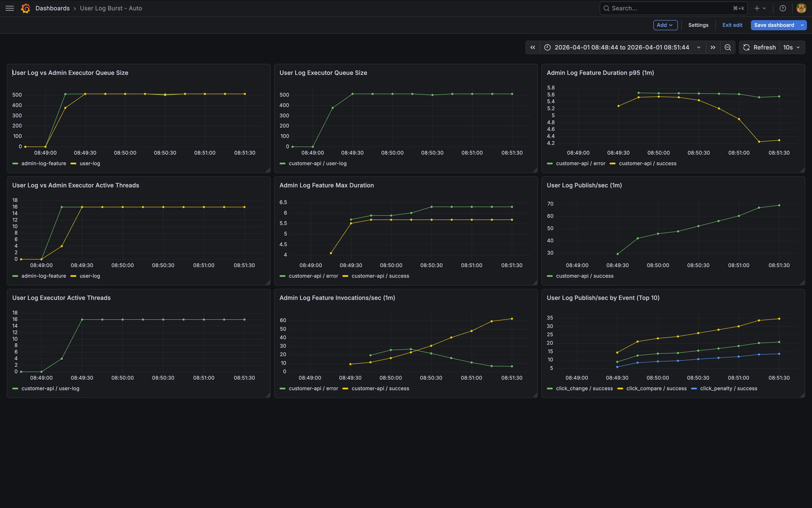Expand the Save dashboard options arrow

click(x=802, y=25)
